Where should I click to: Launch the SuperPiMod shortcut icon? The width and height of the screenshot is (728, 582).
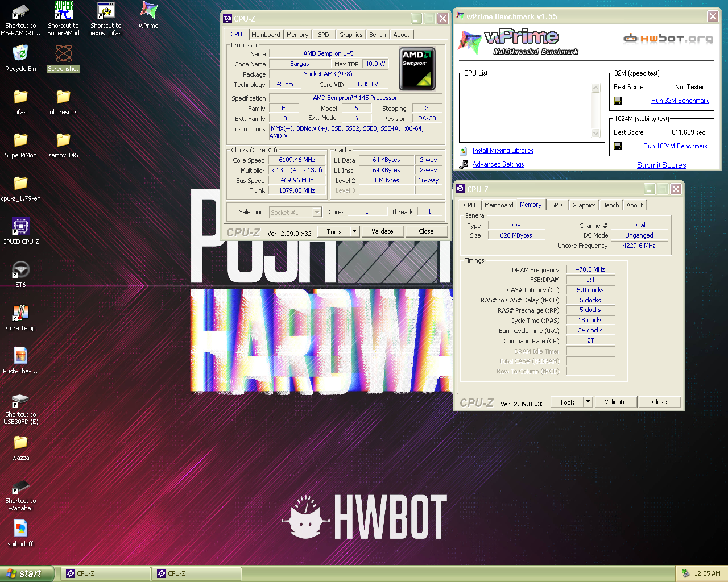pyautogui.click(x=63, y=11)
